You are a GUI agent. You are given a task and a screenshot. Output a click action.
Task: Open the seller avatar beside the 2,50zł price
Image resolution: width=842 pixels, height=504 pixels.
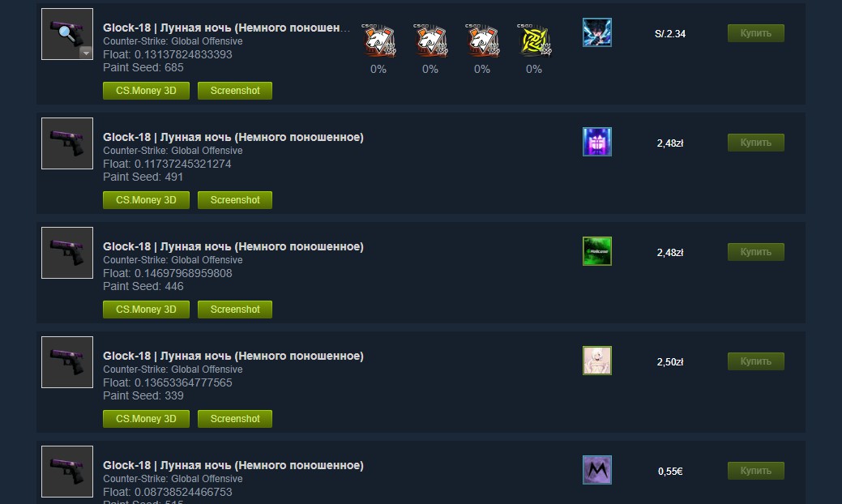coord(597,360)
